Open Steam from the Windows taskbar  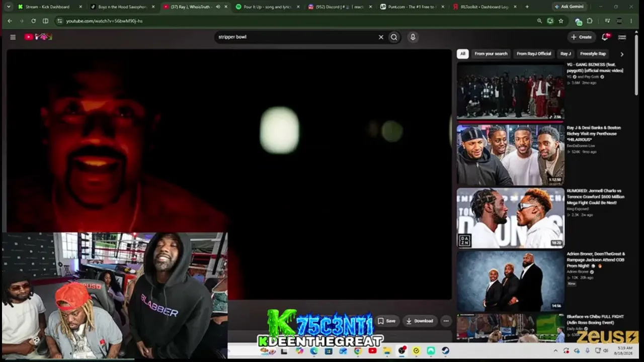pos(445,350)
